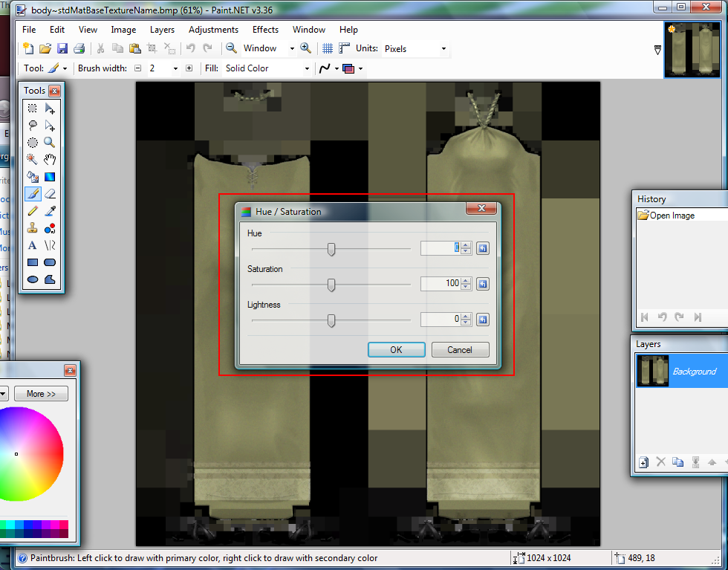728x570 pixels.
Task: Decrease brush width with minus button
Action: coord(138,68)
